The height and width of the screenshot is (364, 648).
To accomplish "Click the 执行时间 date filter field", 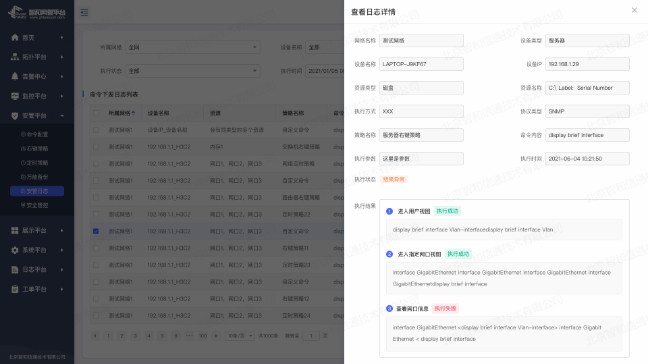I will [x=324, y=71].
